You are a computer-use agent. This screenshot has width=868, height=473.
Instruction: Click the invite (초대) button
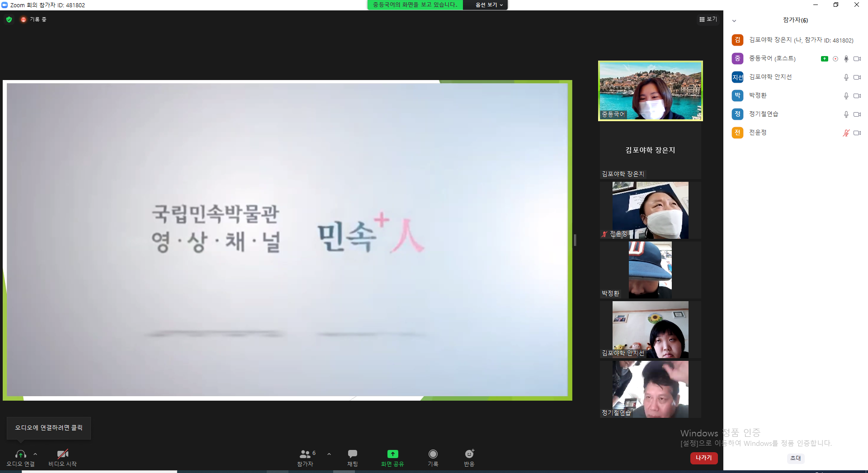point(795,458)
